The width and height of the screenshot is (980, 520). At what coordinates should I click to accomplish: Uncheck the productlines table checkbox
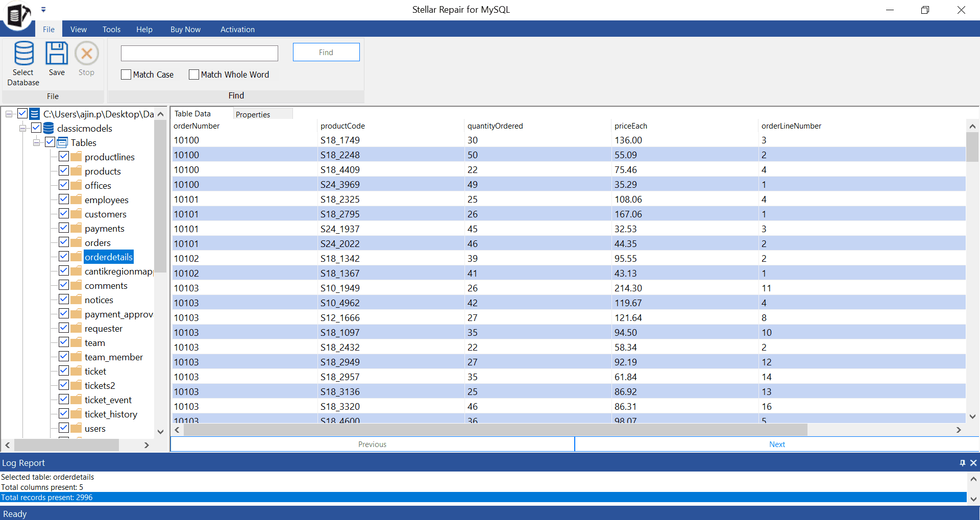64,156
